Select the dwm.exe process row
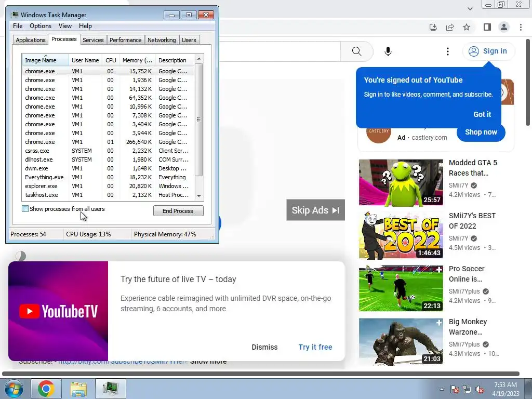 tap(109, 168)
